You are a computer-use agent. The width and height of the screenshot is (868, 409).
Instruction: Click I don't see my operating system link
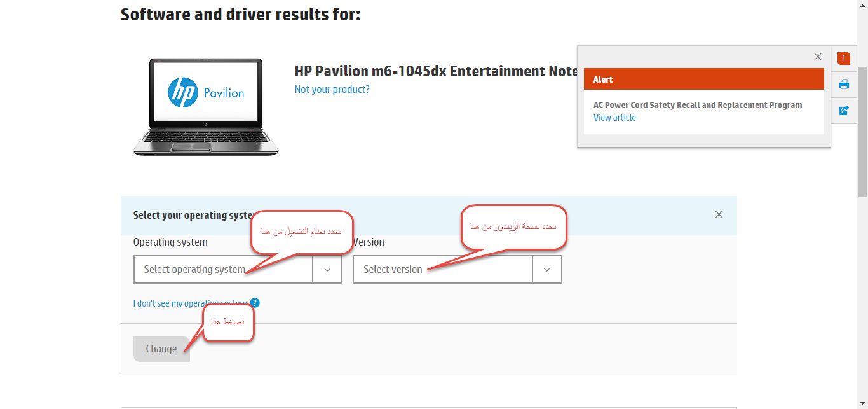(x=190, y=303)
